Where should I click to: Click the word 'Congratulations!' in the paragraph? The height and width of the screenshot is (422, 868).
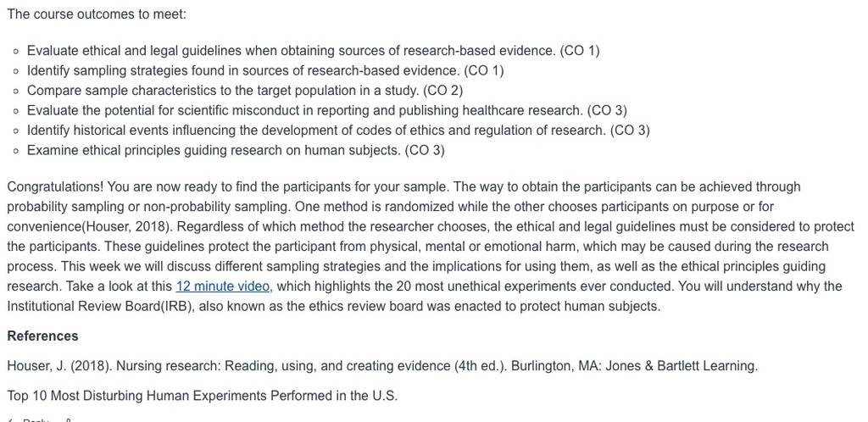tap(55, 187)
